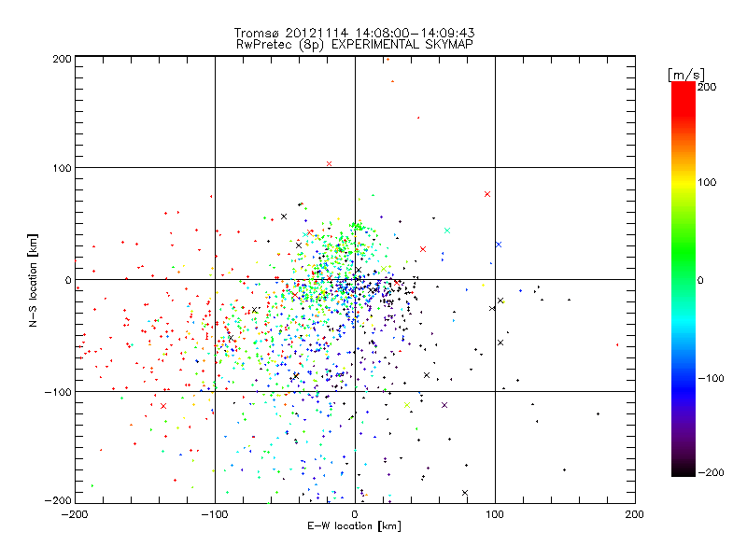Image resolution: width=747 pixels, height=560 pixels.
Task: Click the black X marker near bottom of plot
Action: [x=465, y=493]
